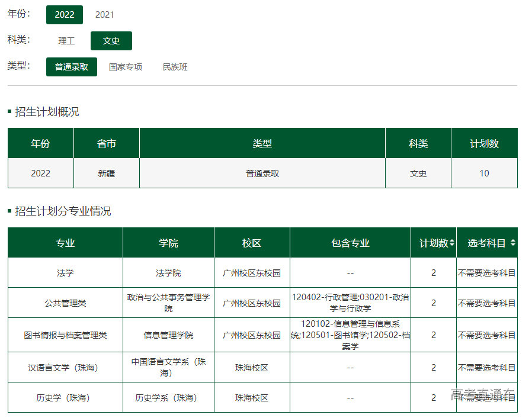Click the 学院 column header
Screen dimensions: 532x418
tap(168, 243)
